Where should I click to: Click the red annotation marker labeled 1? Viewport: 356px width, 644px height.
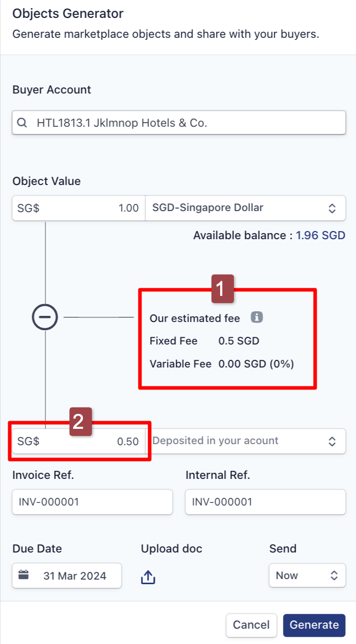pyautogui.click(x=223, y=288)
